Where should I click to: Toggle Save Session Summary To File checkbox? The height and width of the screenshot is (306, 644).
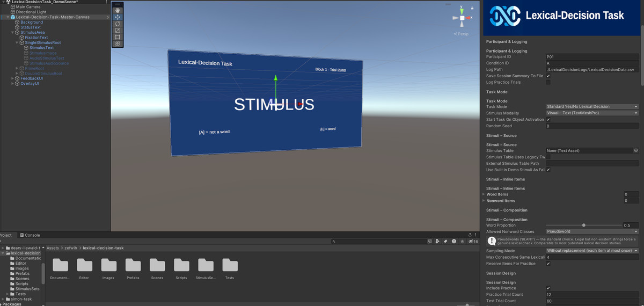pyautogui.click(x=548, y=76)
